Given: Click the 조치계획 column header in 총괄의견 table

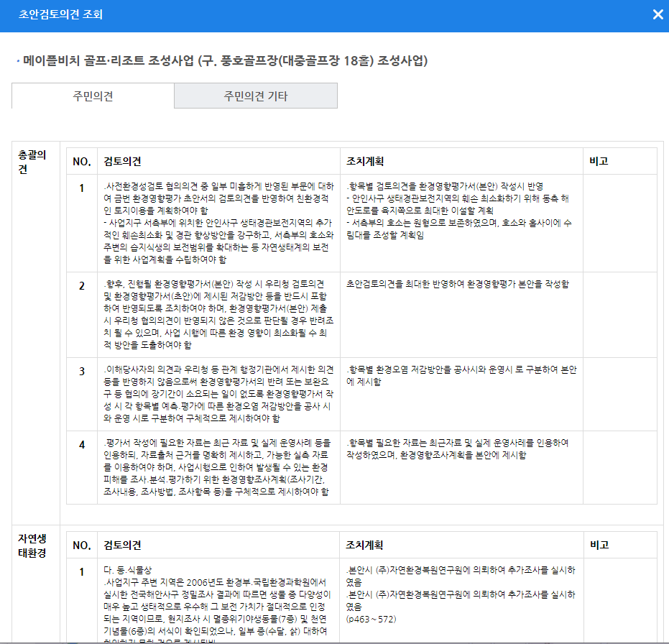Looking at the screenshot, I should coord(364,161).
